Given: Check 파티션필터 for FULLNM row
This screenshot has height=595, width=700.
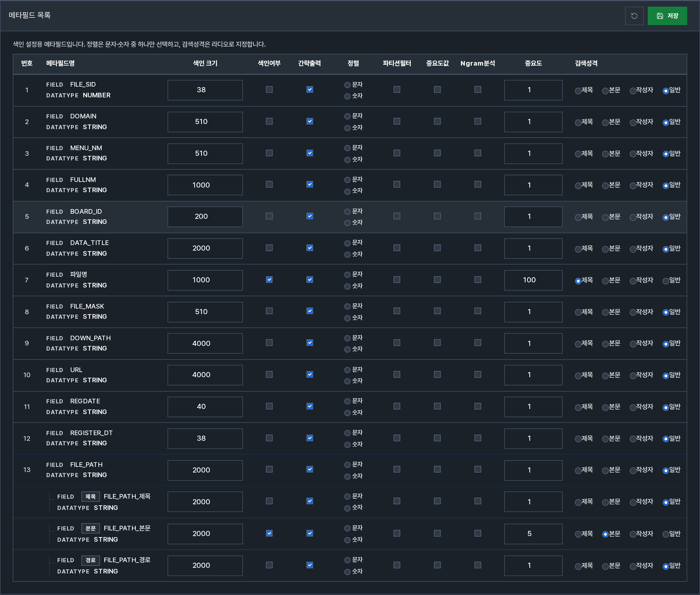Looking at the screenshot, I should [x=397, y=184].
